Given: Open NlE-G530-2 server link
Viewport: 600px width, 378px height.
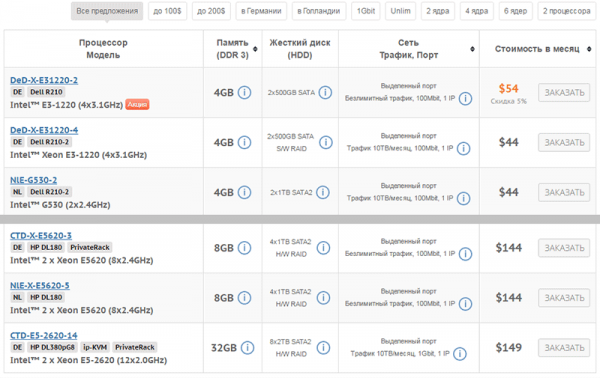Looking at the screenshot, I should [x=34, y=180].
